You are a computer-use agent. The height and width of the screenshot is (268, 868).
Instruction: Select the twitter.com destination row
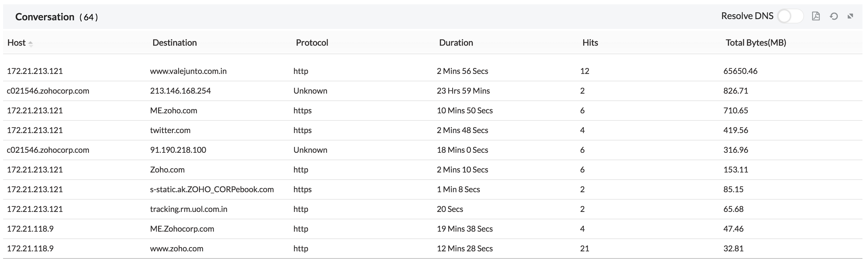click(x=170, y=130)
